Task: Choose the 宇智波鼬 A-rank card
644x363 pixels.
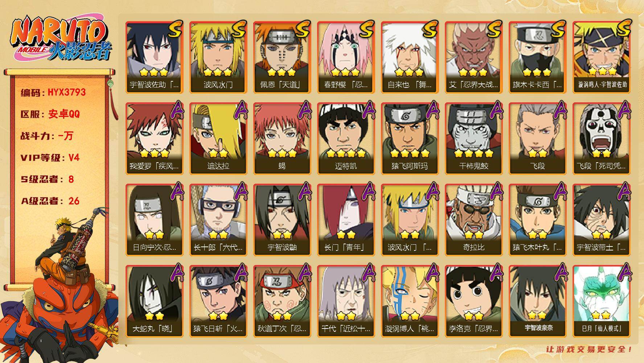Action: (x=282, y=220)
